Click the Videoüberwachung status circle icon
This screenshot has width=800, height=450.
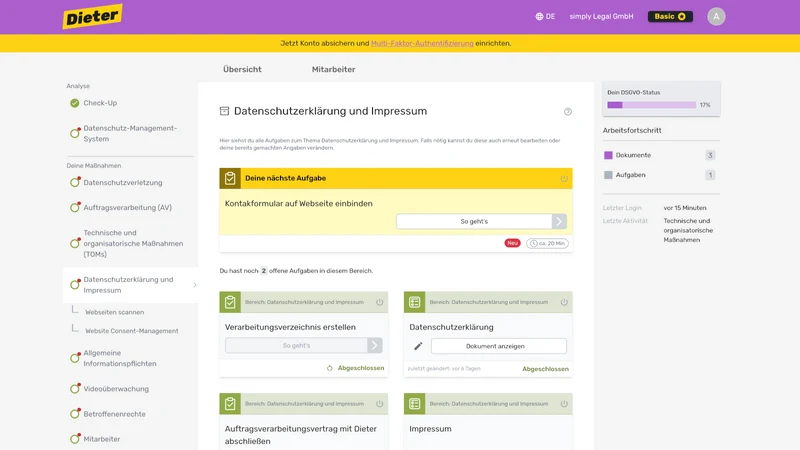(x=75, y=388)
